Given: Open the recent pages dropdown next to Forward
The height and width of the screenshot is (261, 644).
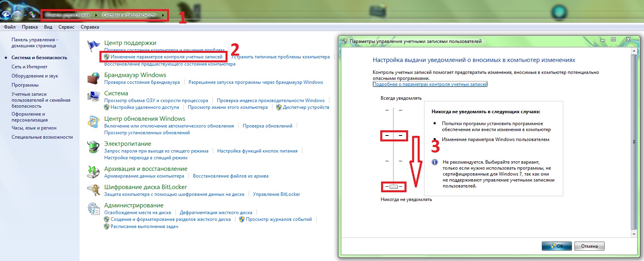Looking at the screenshot, I should tap(25, 15).
